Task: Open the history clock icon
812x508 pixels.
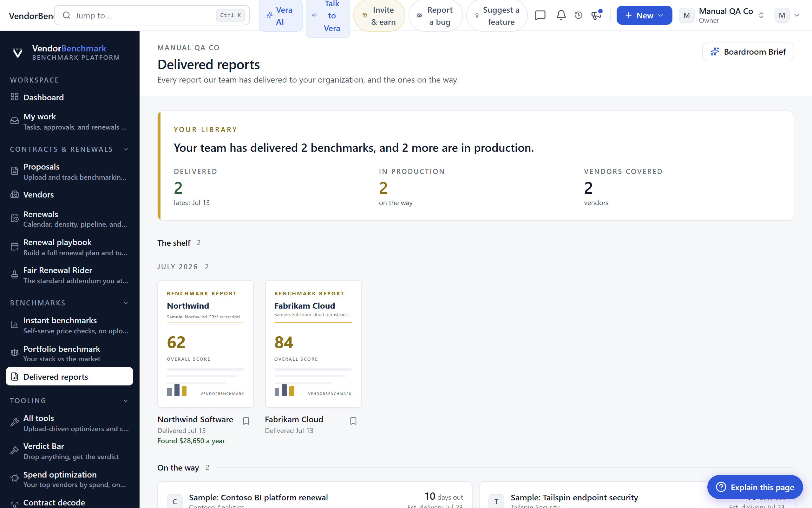Action: (x=579, y=16)
